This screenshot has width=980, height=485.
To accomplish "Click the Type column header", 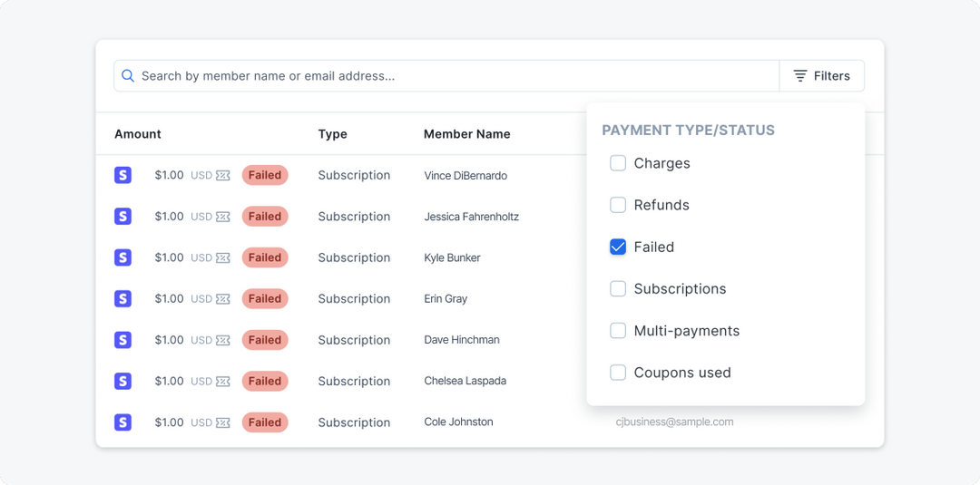I will pyautogui.click(x=332, y=134).
